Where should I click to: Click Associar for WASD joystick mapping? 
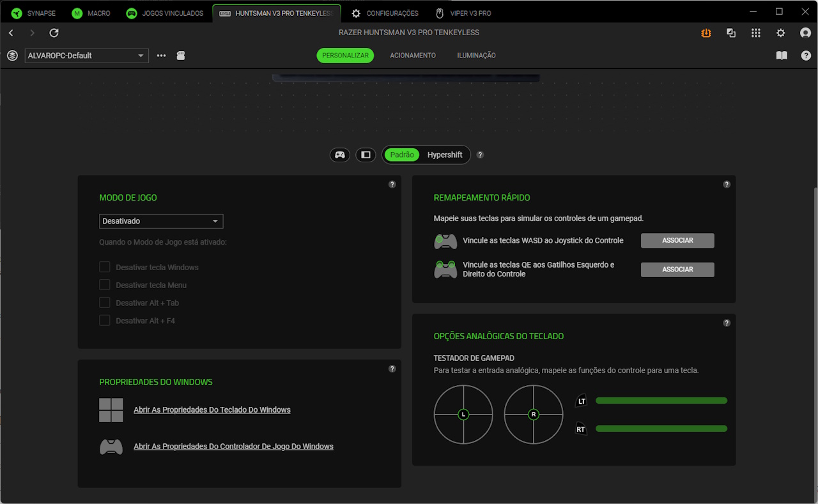tap(677, 241)
